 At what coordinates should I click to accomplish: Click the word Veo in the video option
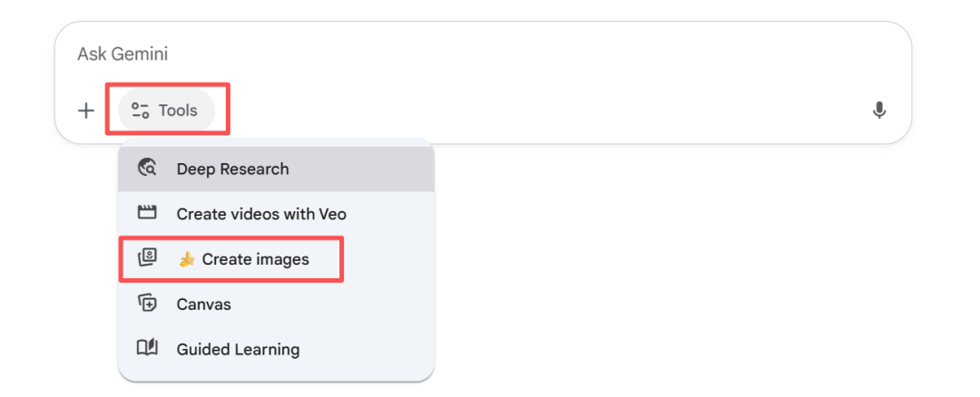click(332, 214)
